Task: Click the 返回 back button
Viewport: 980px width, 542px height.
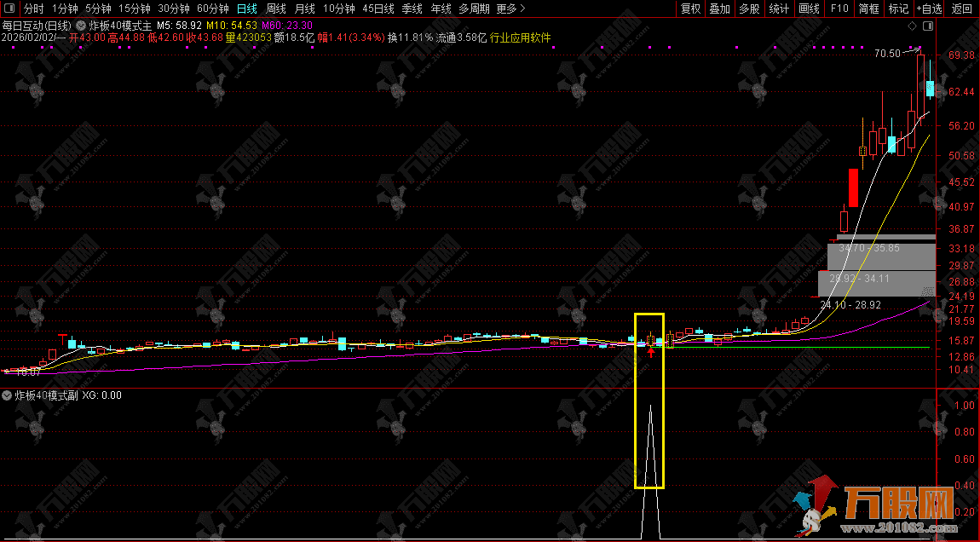Action: (962, 9)
